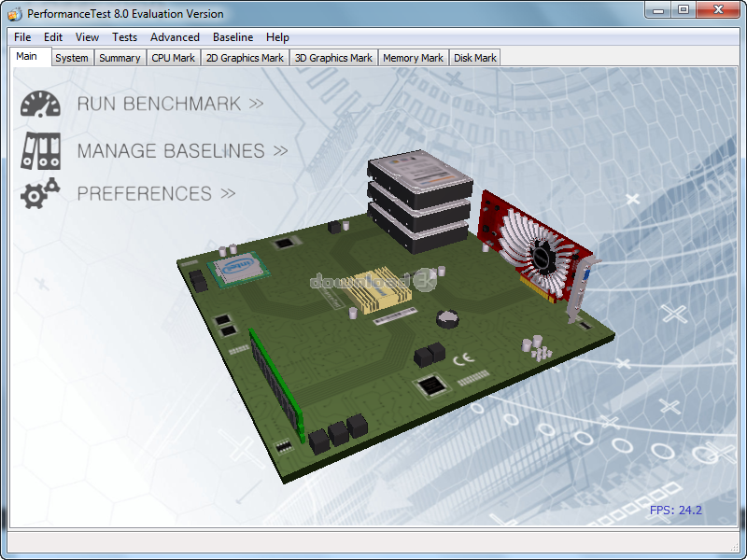Switch to the CPU Mark tab
The height and width of the screenshot is (560, 747).
173,58
